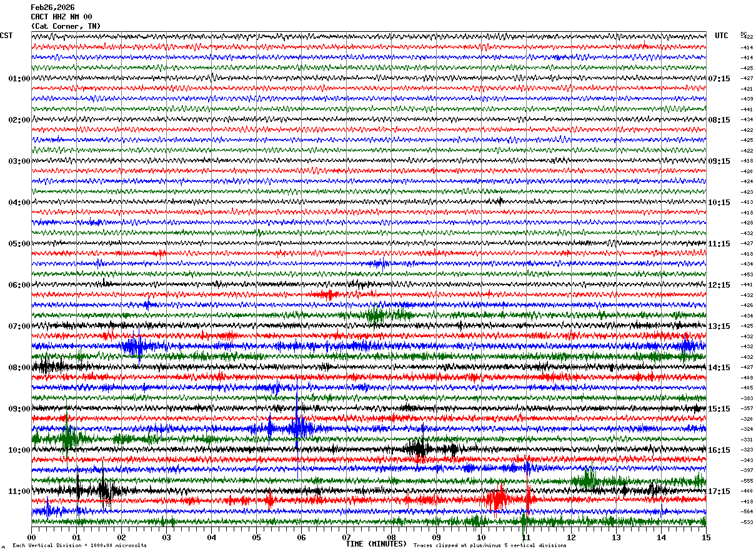Click minute tick "02" on time axis
Viewport: 756px width, 554px height.
(121, 537)
